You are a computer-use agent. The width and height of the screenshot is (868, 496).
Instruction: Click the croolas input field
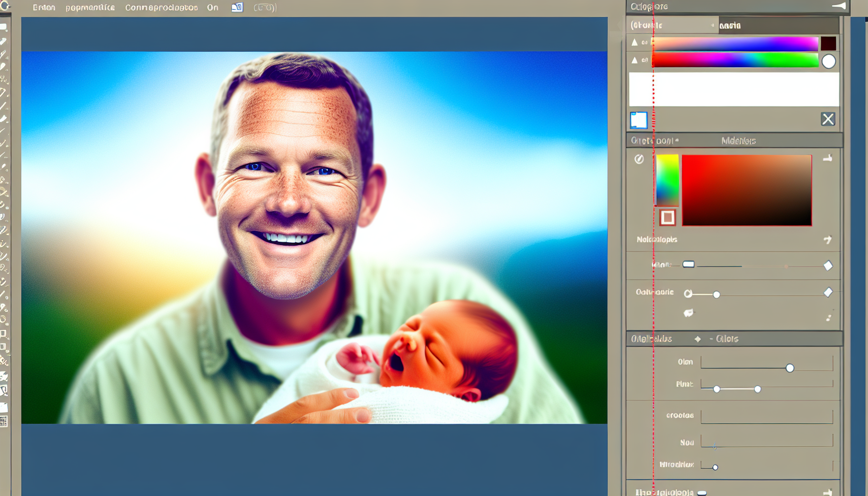tap(766, 416)
